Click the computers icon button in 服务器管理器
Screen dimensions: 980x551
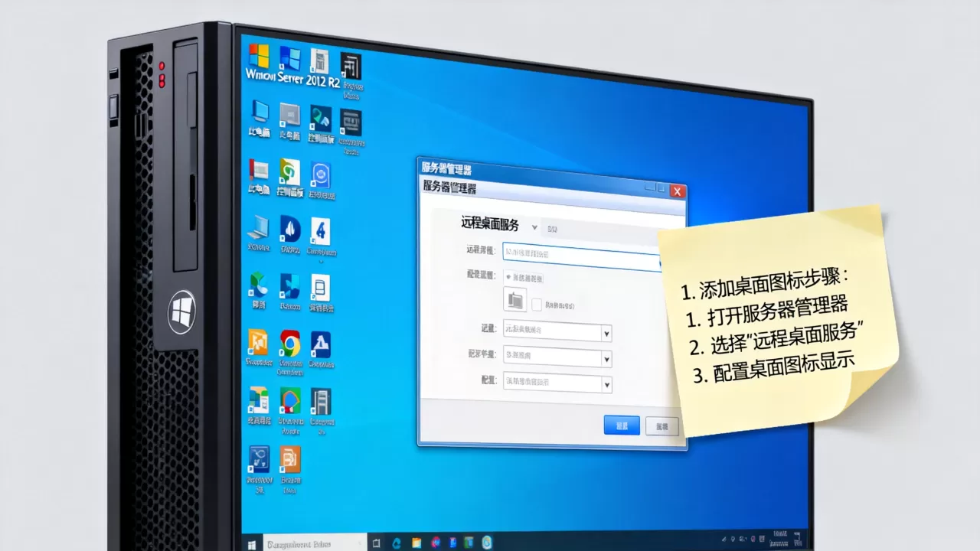click(515, 299)
